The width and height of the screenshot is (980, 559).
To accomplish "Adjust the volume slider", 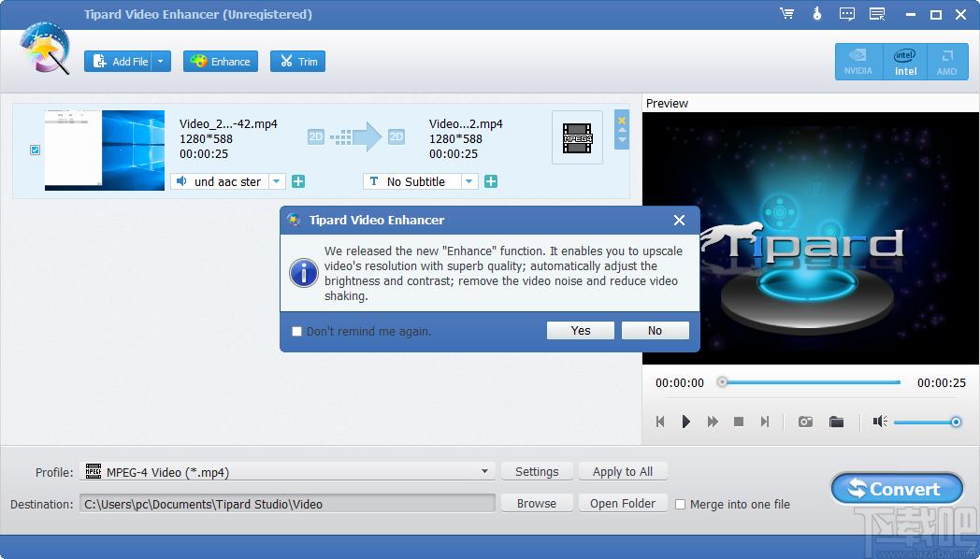I will 927,423.
